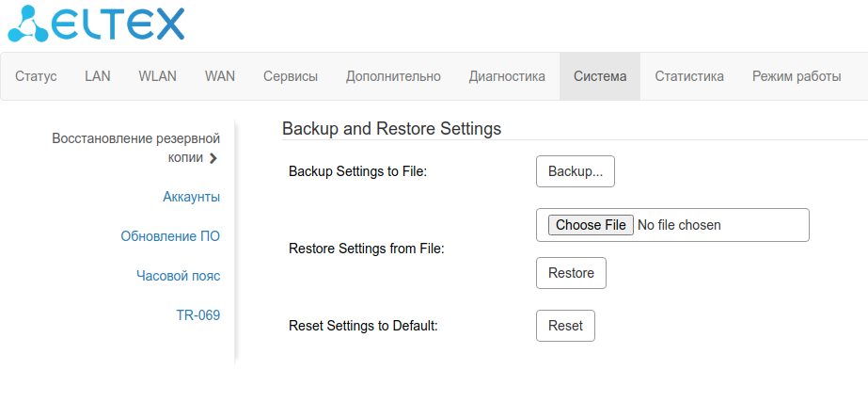Switch to the LAN tab
This screenshot has height=402, width=868.
coord(98,76)
